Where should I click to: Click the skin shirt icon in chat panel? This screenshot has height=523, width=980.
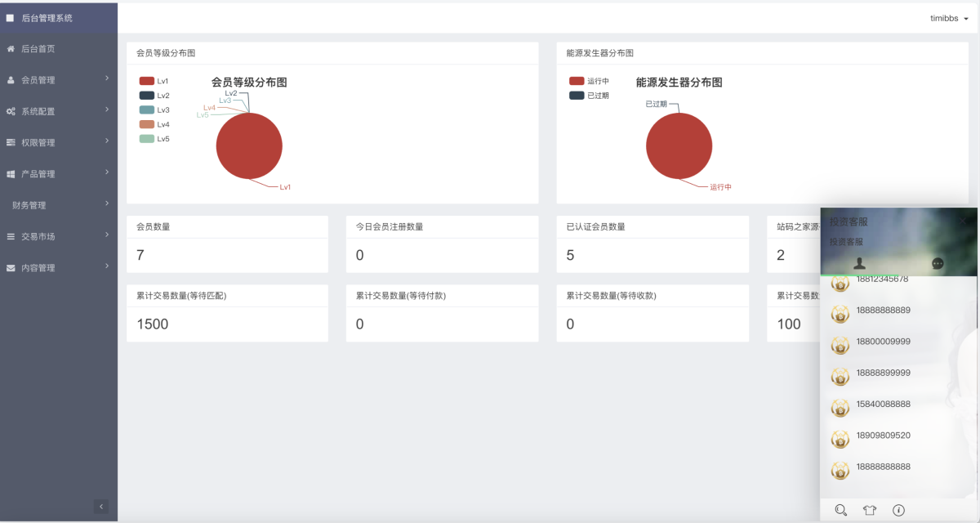click(870, 510)
